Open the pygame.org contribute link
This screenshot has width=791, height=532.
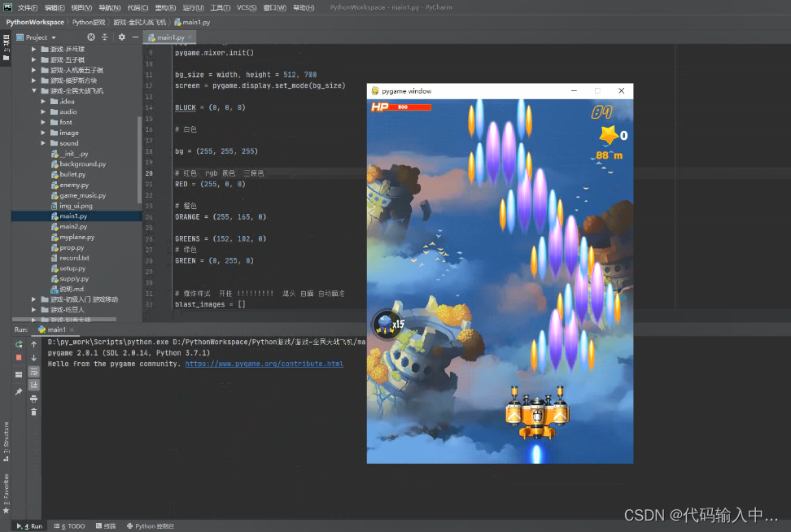tap(264, 364)
